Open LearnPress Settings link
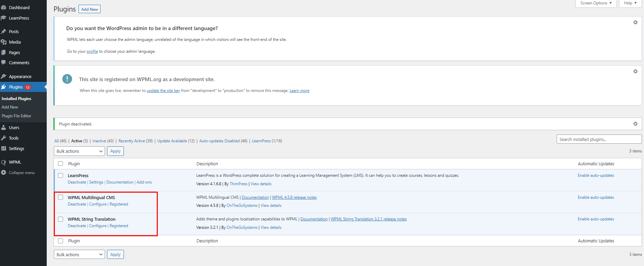The height and width of the screenshot is (266, 644). point(96,182)
